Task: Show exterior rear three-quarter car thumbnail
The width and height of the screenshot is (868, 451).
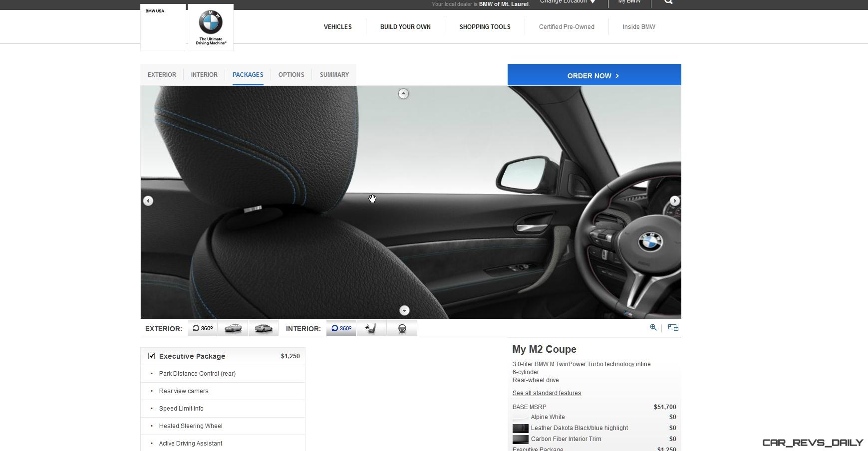Action: point(264,328)
